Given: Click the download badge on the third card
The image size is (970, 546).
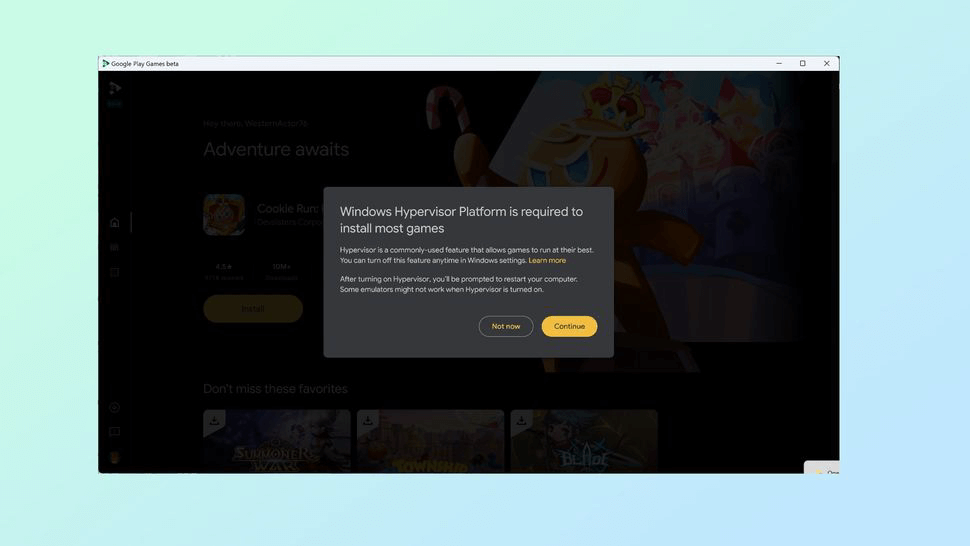Looking at the screenshot, I should (521, 420).
